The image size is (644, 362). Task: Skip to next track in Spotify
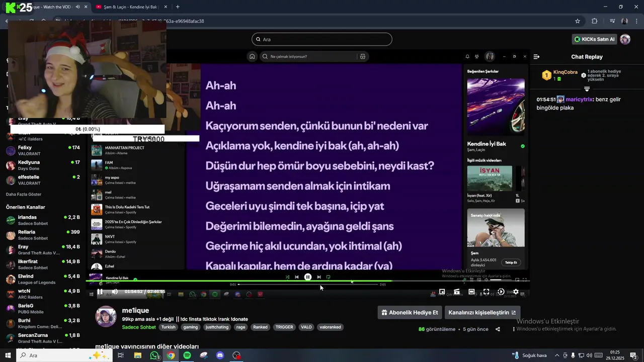pyautogui.click(x=318, y=277)
